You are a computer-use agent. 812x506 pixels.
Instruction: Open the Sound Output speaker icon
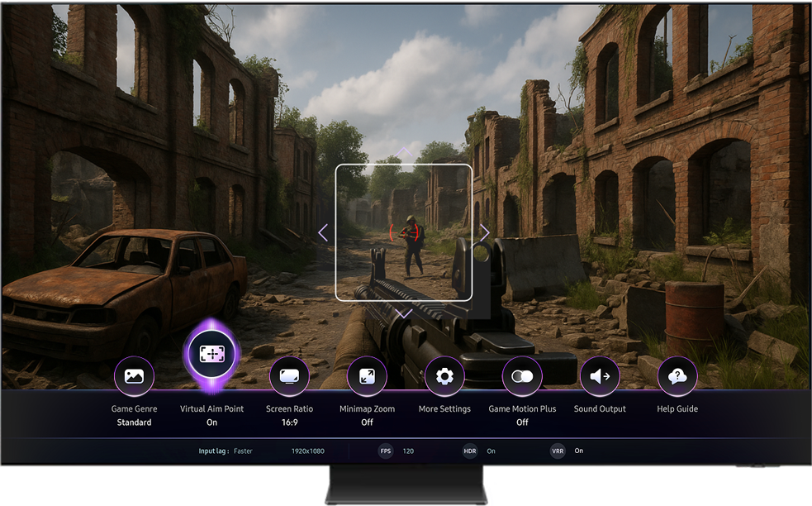point(599,375)
